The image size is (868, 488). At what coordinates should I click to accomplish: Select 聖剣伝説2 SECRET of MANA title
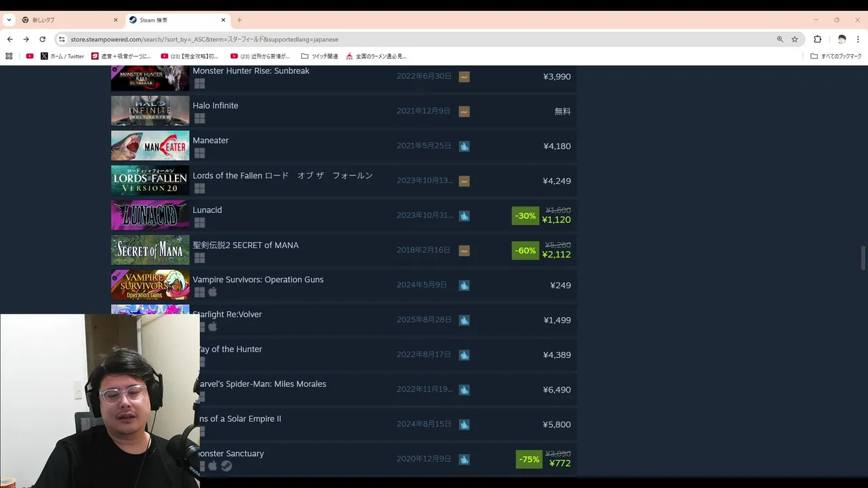(245, 245)
